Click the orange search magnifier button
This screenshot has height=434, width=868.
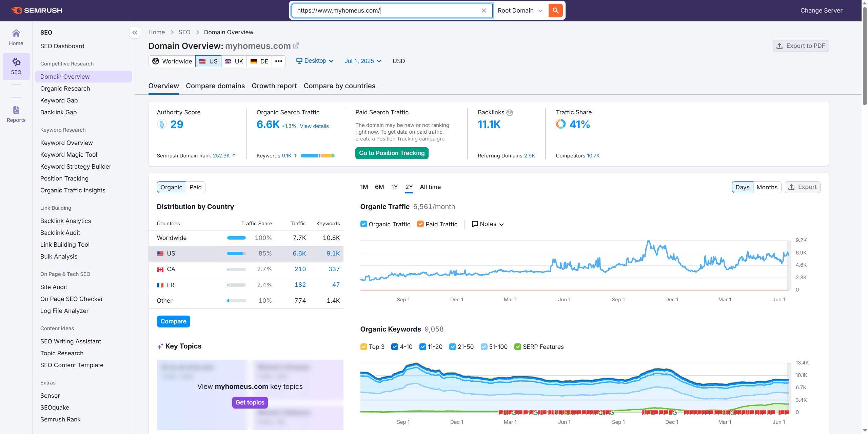pyautogui.click(x=555, y=11)
